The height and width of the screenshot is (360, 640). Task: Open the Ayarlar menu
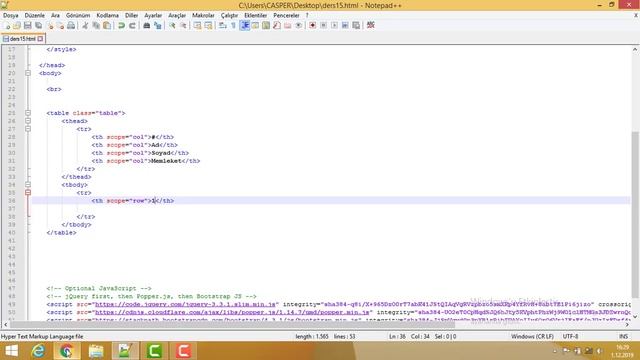(x=153, y=15)
